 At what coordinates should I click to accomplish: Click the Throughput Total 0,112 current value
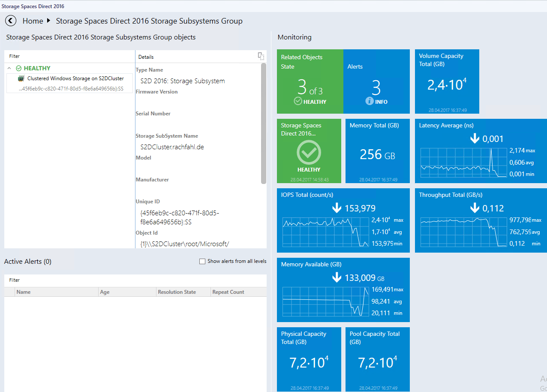(493, 208)
